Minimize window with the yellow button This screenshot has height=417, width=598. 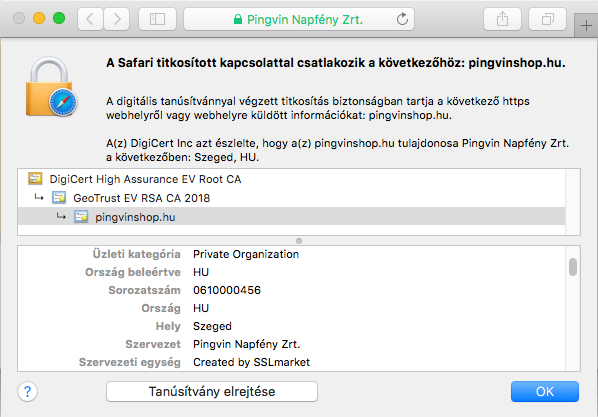[39, 18]
